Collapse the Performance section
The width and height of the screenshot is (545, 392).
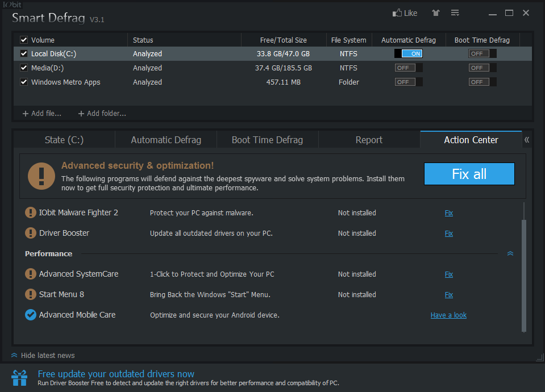coord(510,254)
